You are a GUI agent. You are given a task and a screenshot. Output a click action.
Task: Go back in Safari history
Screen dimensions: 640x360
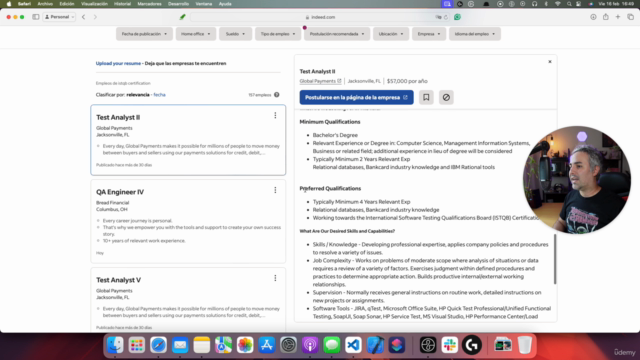click(84, 17)
